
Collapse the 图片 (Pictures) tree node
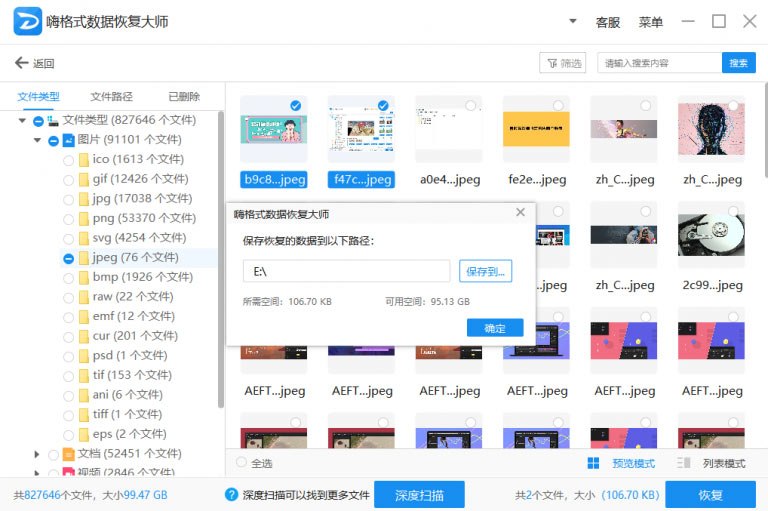[x=39, y=140]
